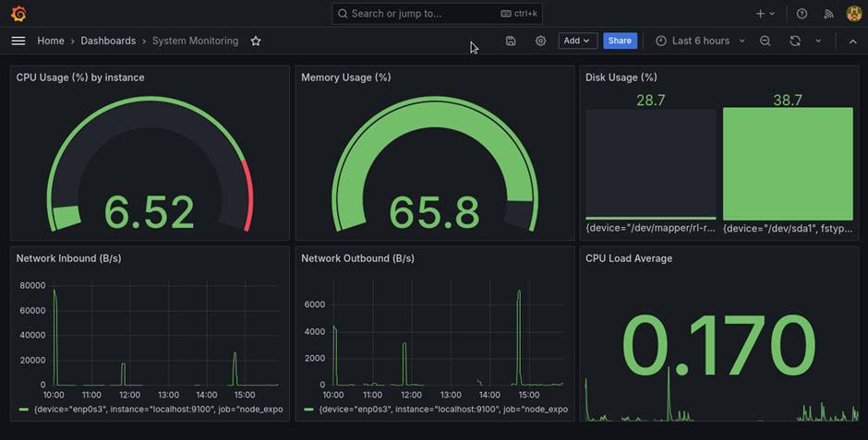
Task: Click the 15:00 tick in Network Inbound
Action: [x=245, y=395]
